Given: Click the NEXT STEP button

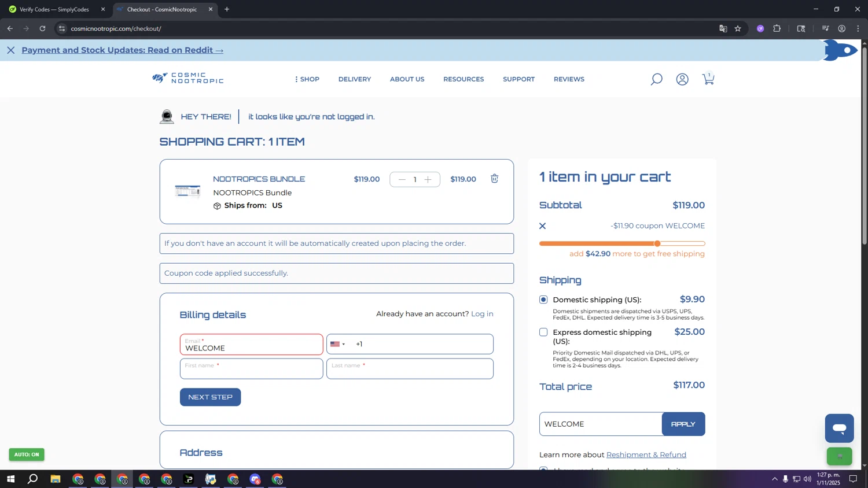Looking at the screenshot, I should tap(210, 397).
